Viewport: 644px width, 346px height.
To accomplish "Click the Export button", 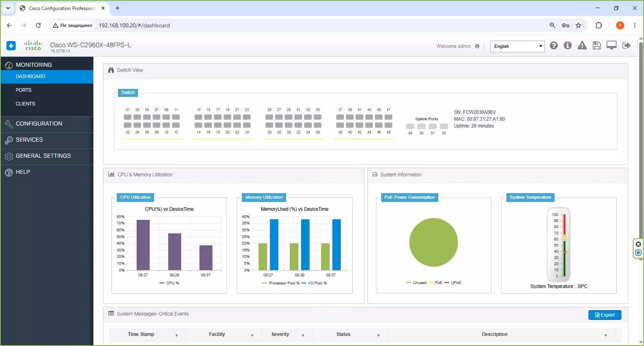I will pyautogui.click(x=605, y=315).
